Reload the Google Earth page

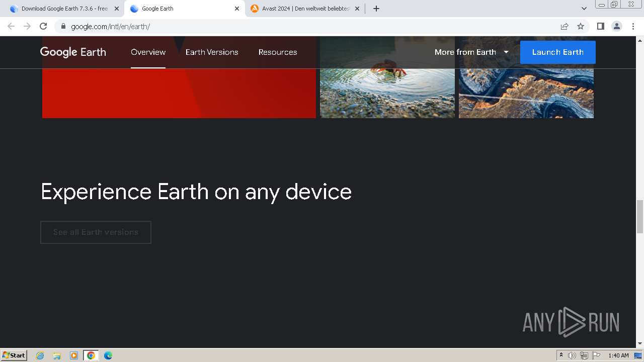point(43,26)
